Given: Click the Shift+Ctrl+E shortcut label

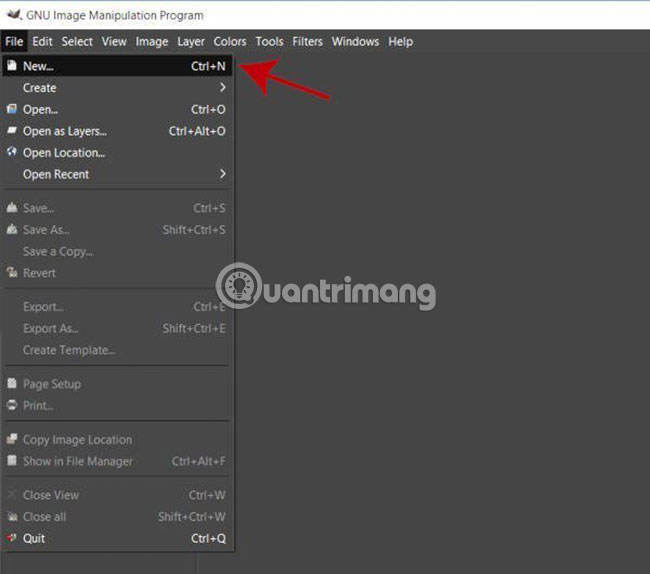Looking at the screenshot, I should click(x=194, y=328).
